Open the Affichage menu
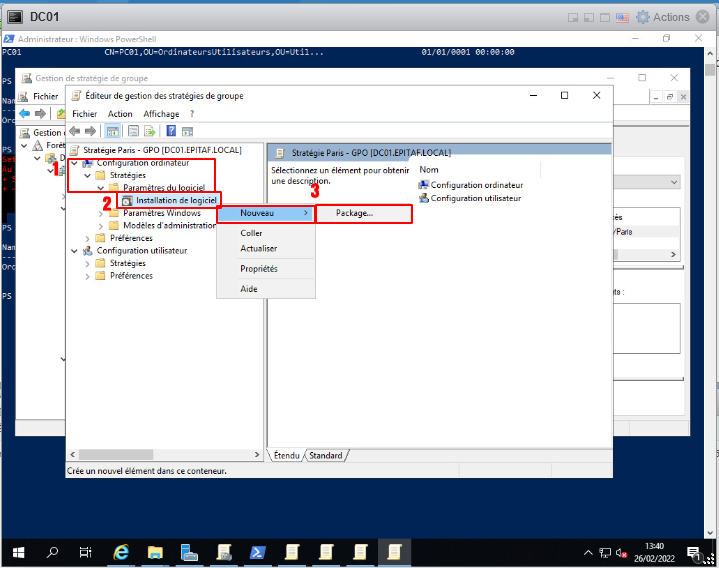The image size is (719, 568). pos(161,114)
